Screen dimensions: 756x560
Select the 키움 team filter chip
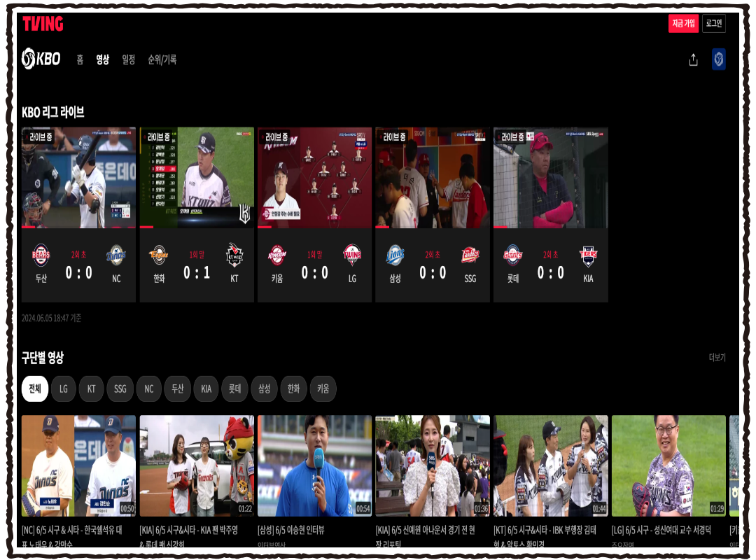tap(323, 388)
